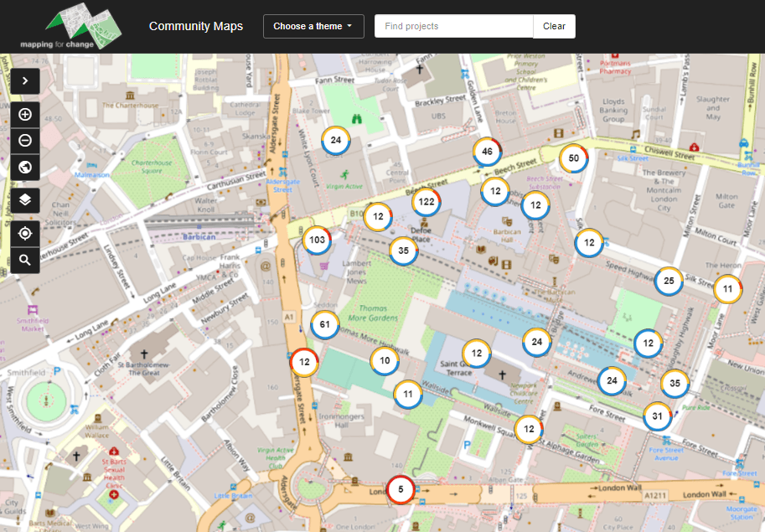Click the Find projects search field
Viewport: 765px width, 532px height.
tap(453, 26)
